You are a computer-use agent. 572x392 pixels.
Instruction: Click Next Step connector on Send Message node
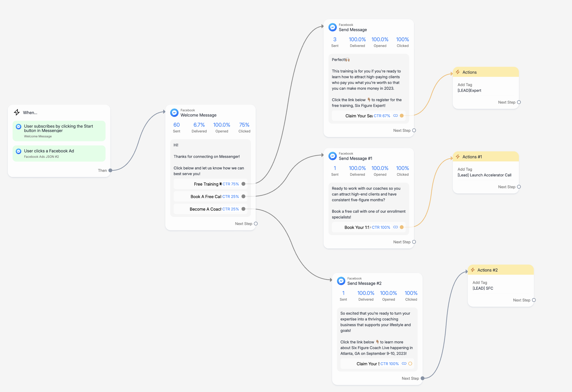[414, 131]
